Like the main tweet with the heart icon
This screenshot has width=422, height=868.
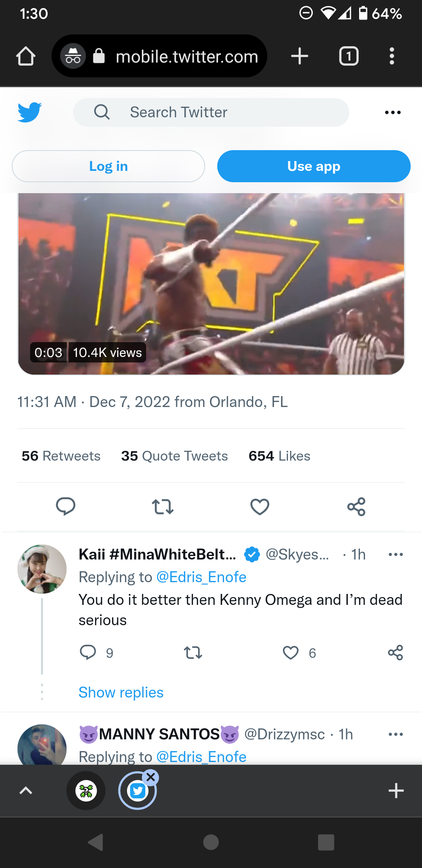[x=260, y=507]
